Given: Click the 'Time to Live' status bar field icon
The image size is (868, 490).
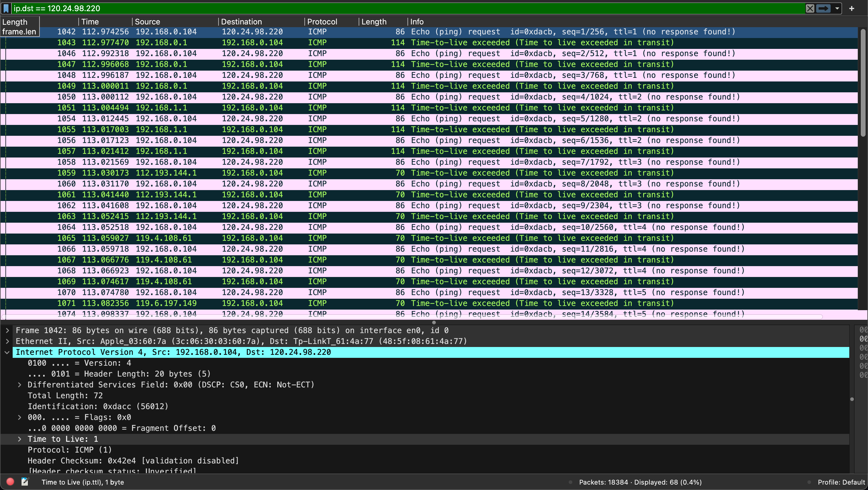Looking at the screenshot, I should [x=25, y=482].
